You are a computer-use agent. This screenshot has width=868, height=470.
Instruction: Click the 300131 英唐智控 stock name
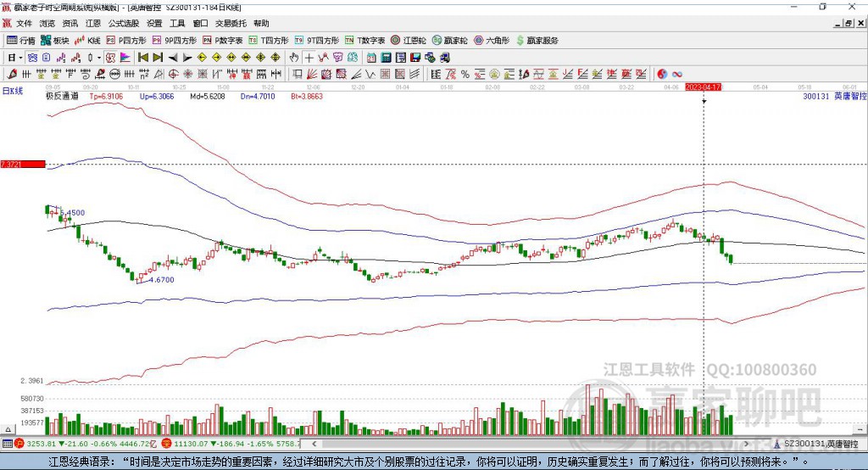tap(835, 96)
